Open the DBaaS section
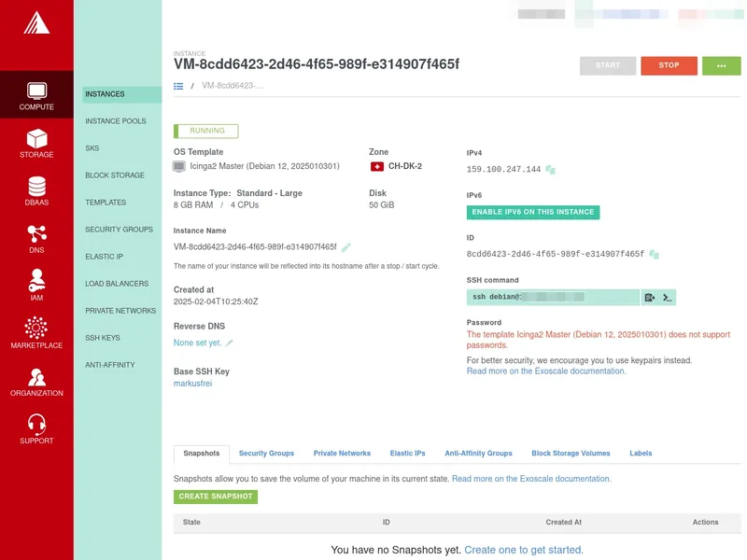Image resolution: width=747 pixels, height=560 pixels. pyautogui.click(x=36, y=190)
